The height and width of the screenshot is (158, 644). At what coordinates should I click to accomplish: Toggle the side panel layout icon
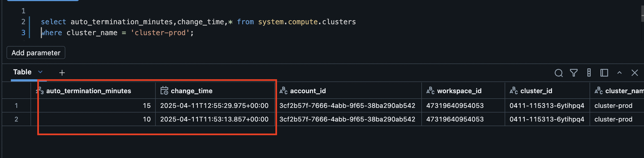coord(604,73)
